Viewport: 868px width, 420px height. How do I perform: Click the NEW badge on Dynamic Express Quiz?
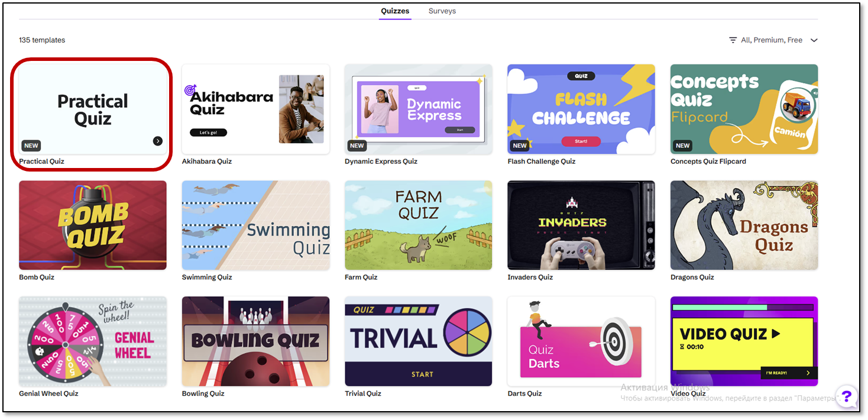[357, 146]
